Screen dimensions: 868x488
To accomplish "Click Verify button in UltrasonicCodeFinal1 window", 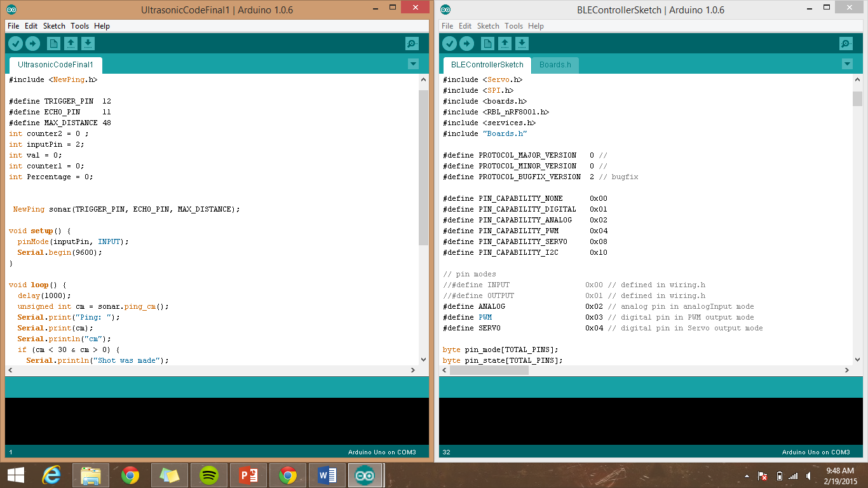I will coord(16,43).
